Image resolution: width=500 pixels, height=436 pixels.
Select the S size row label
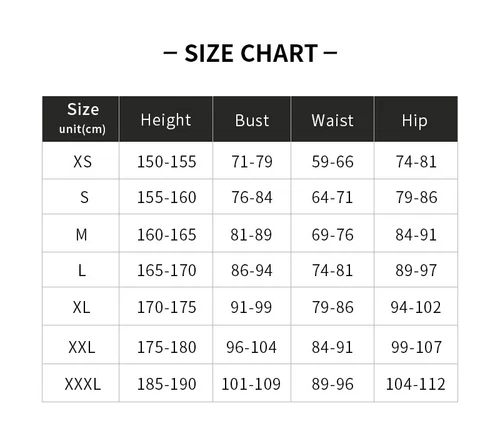tap(84, 197)
